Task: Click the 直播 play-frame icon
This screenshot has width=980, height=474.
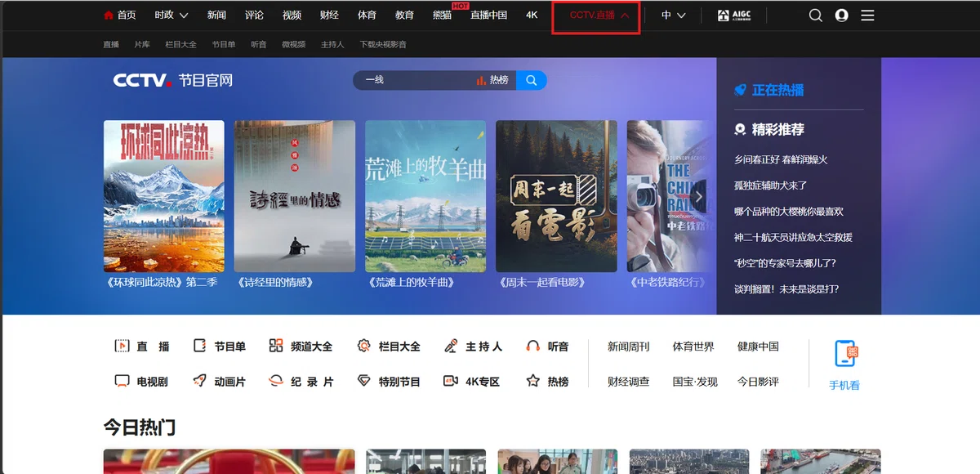Action: (x=122, y=347)
